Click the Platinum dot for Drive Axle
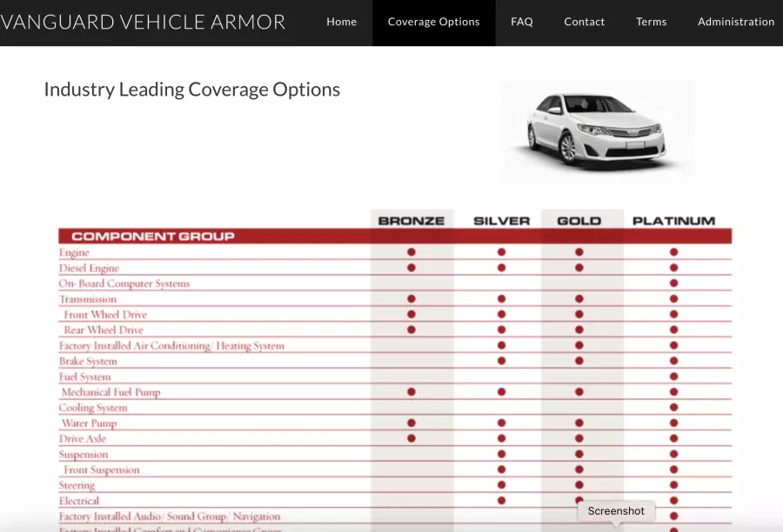This screenshot has height=532, width=783. coord(673,438)
